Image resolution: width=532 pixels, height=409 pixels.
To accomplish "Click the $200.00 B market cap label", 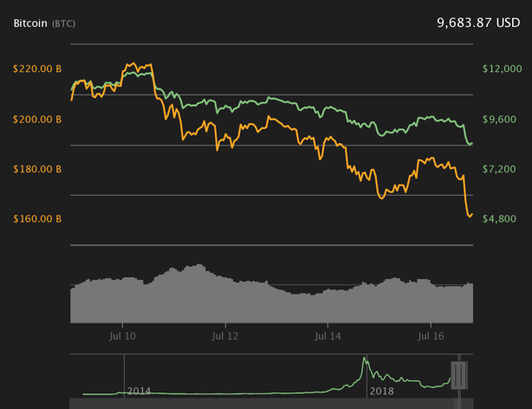I will click(37, 120).
